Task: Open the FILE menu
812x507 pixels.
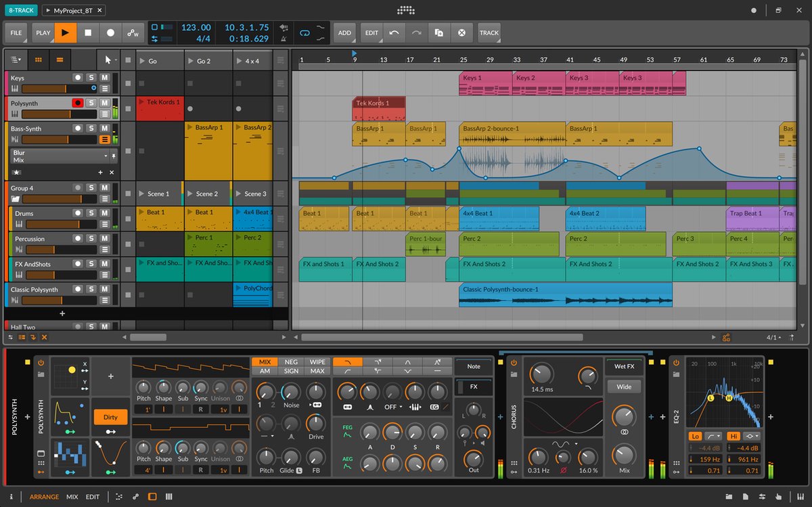Action: click(16, 32)
